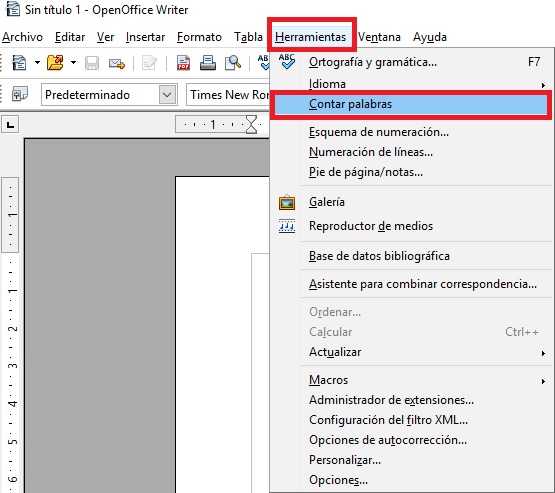Open Configuración del filtro XML
555x493 pixels.
[411, 420]
